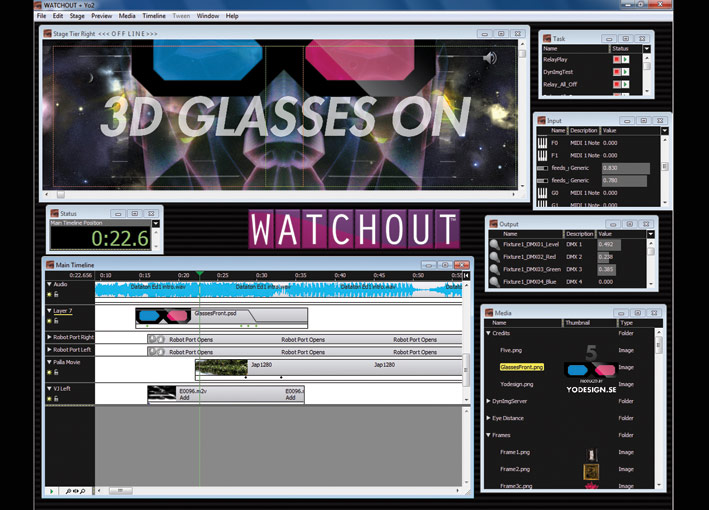This screenshot has height=510, width=709.
Task: Play the Main Timeline with the green arrow
Action: 52,491
